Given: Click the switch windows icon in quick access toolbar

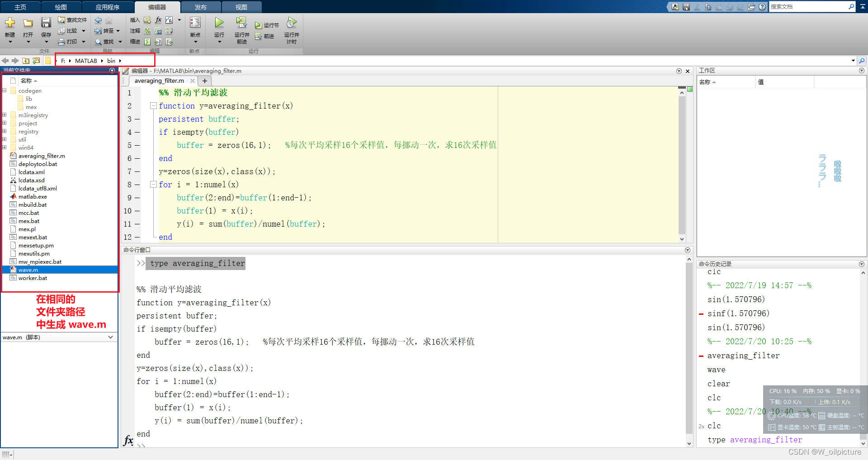Looking at the screenshot, I should 751,7.
